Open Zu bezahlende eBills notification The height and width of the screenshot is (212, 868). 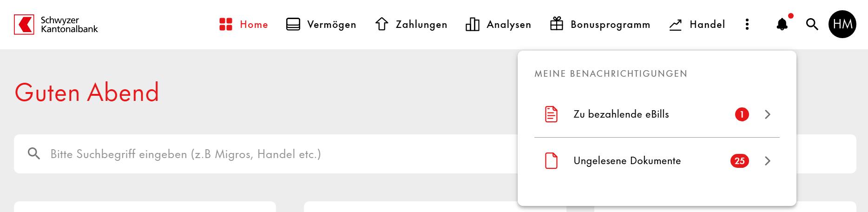pos(657,114)
